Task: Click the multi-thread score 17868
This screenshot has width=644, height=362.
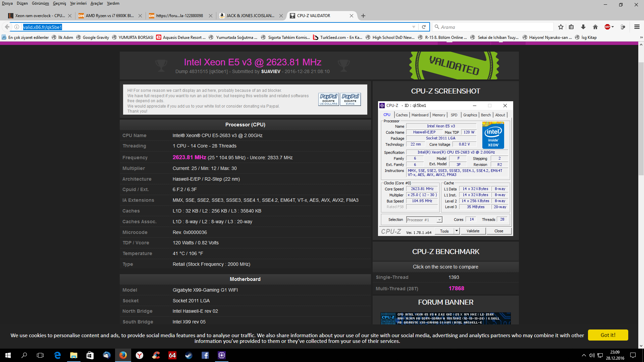Action: [457, 289]
